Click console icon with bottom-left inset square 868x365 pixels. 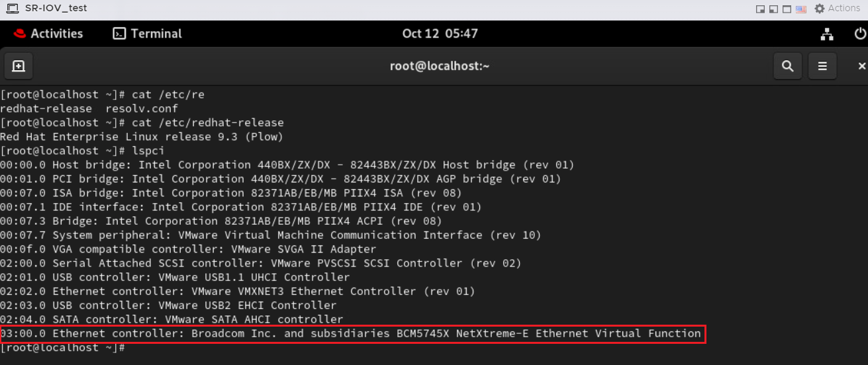point(774,9)
